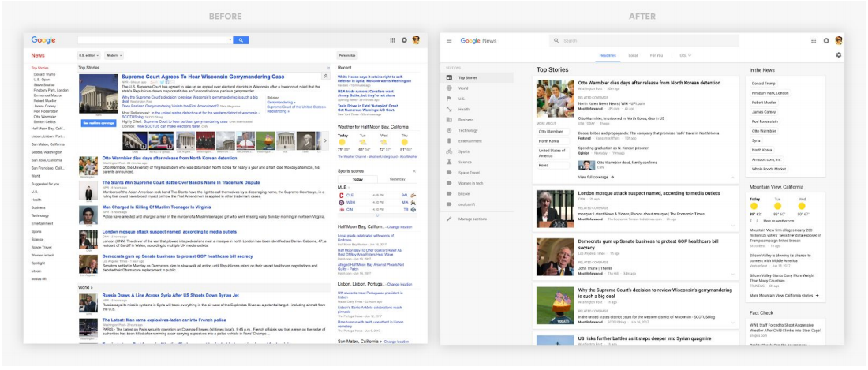Image resolution: width=868 pixels, height=370 pixels.
Task: Expand the London mosque attack story card
Action: [x=733, y=225]
